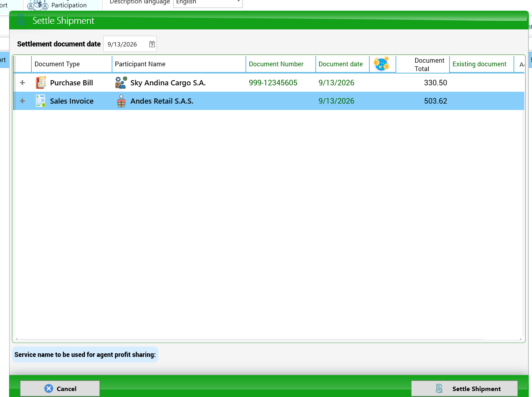Image resolution: width=532 pixels, height=397 pixels.
Task: Sort by the Document Total column header
Action: pyautogui.click(x=422, y=64)
